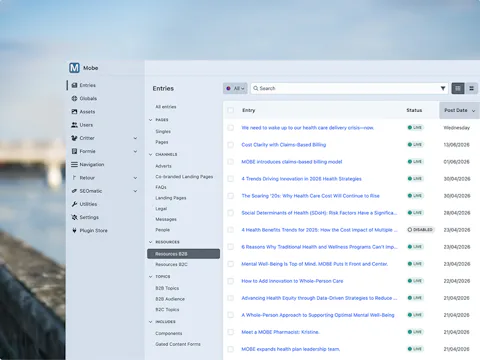Select Components source
The height and width of the screenshot is (360, 480).
pos(169,333)
